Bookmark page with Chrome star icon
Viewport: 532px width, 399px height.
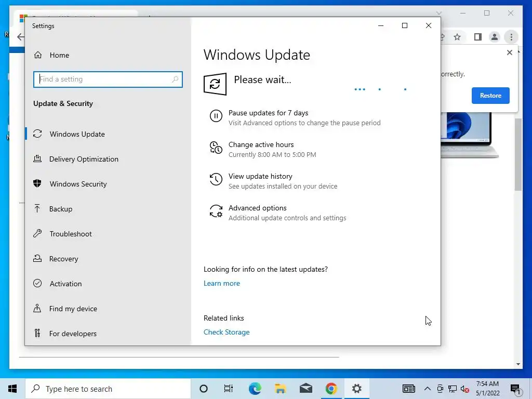457,37
